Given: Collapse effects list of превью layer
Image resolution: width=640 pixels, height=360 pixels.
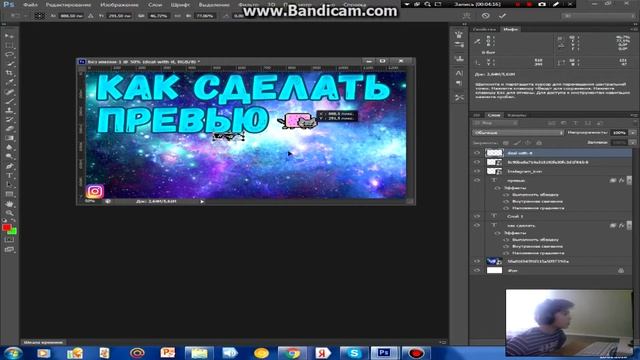Looking at the screenshot, I should pyautogui.click(x=629, y=180).
